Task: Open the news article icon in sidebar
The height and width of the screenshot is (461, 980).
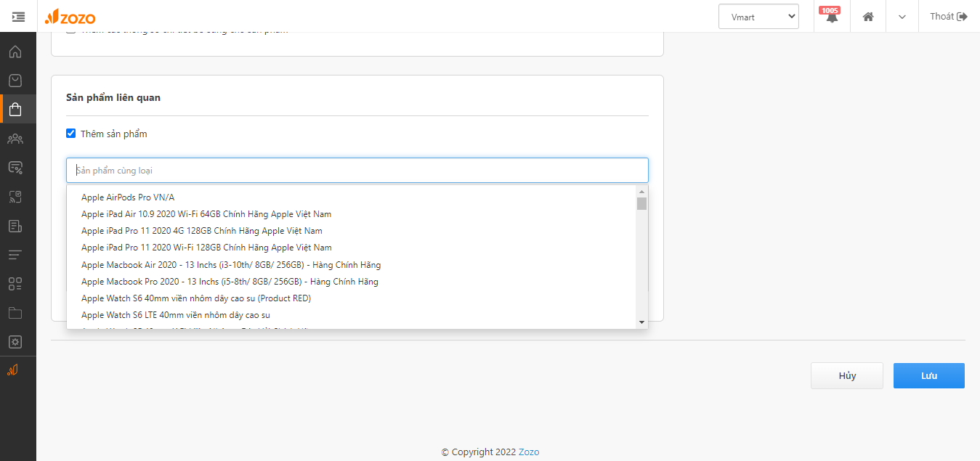Action: (15, 226)
